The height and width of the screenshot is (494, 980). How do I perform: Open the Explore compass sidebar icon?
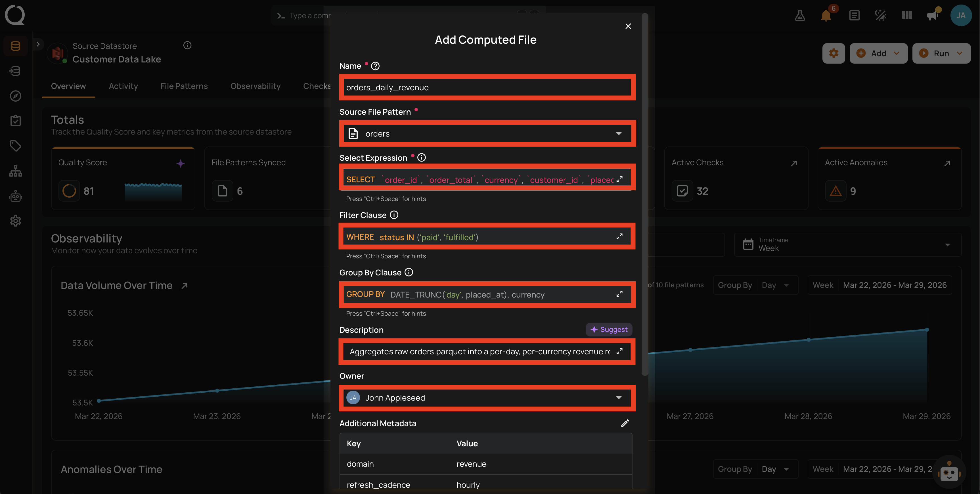click(x=16, y=96)
